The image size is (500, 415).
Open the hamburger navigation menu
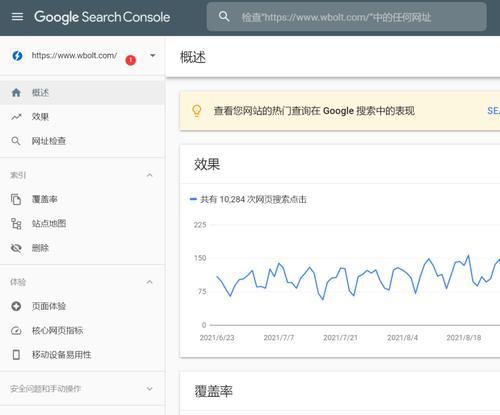coord(17,17)
